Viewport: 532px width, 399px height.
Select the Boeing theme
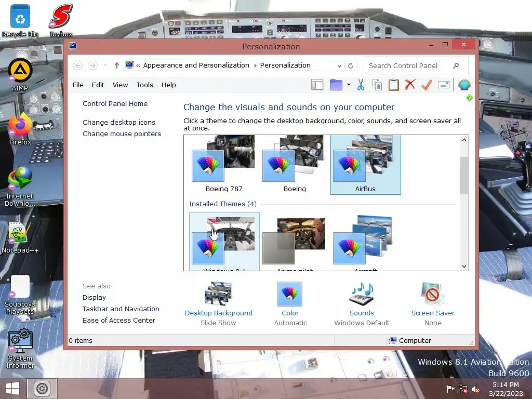click(295, 165)
